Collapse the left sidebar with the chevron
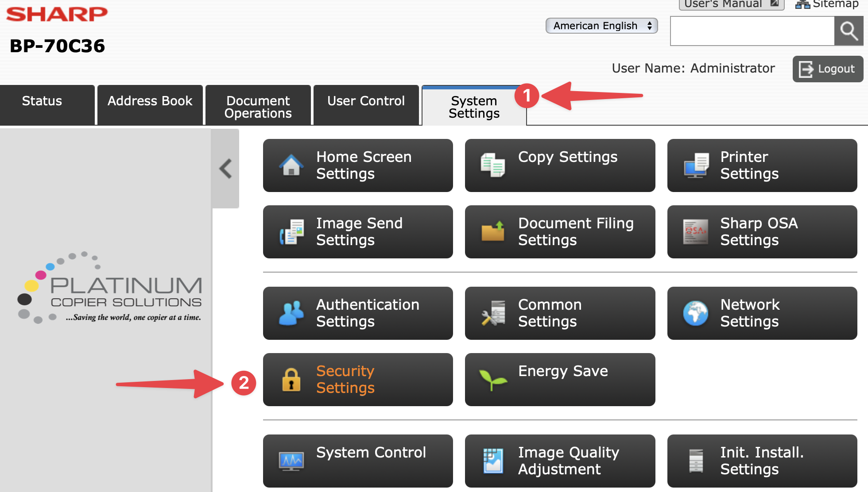Screen dimensions: 868x492 point(225,169)
